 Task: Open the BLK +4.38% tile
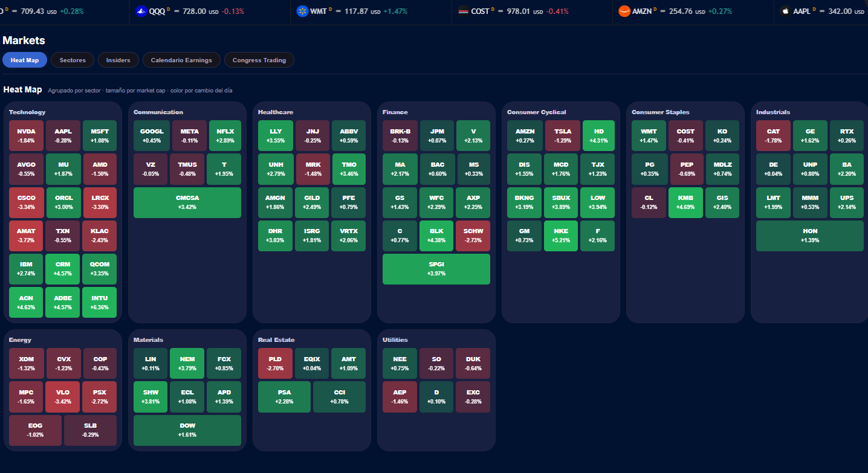tap(436, 236)
